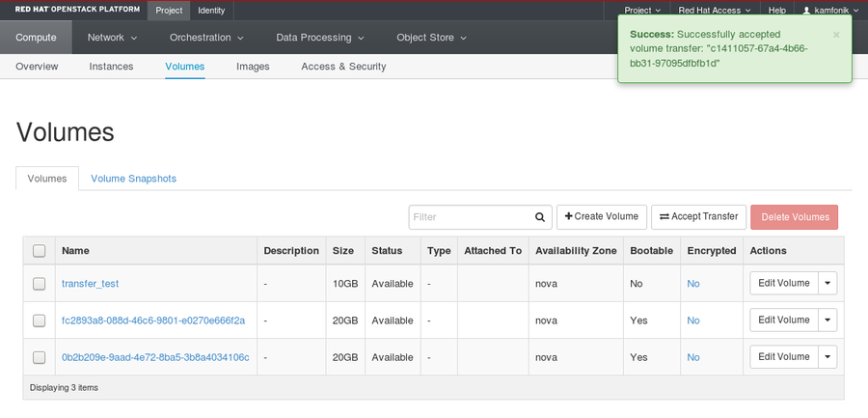This screenshot has width=868, height=418.
Task: Click the Accept Transfer button
Action: pos(698,217)
